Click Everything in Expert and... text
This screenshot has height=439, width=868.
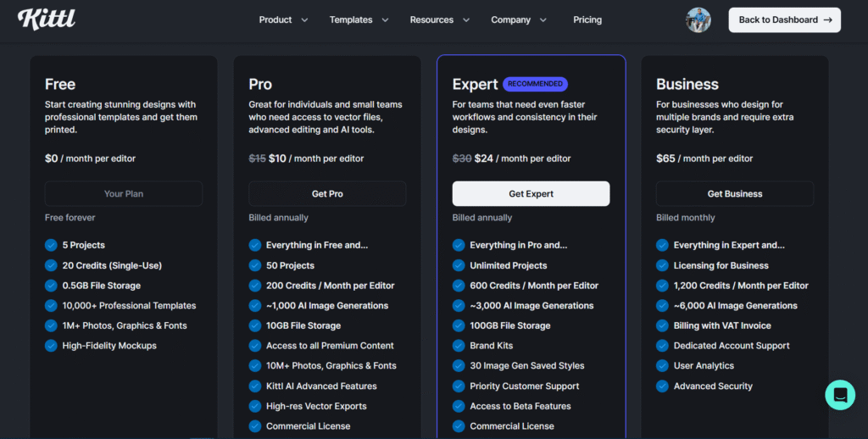[728, 245]
